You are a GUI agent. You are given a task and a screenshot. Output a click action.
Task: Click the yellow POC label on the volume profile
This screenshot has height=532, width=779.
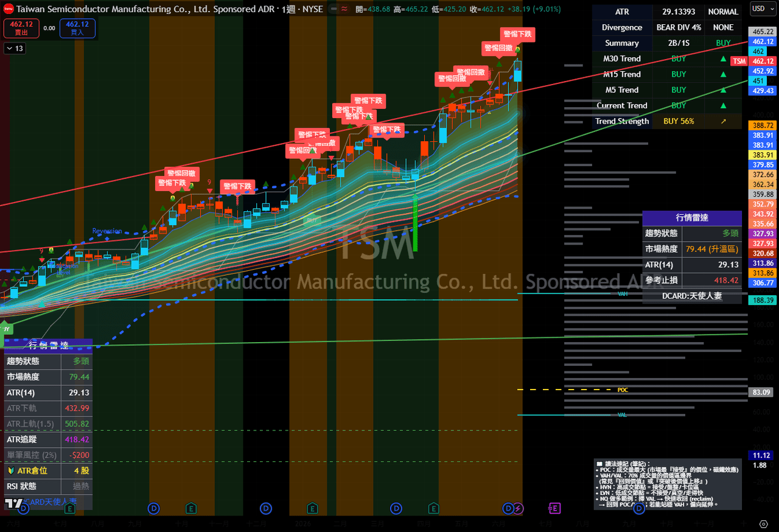pyautogui.click(x=623, y=390)
